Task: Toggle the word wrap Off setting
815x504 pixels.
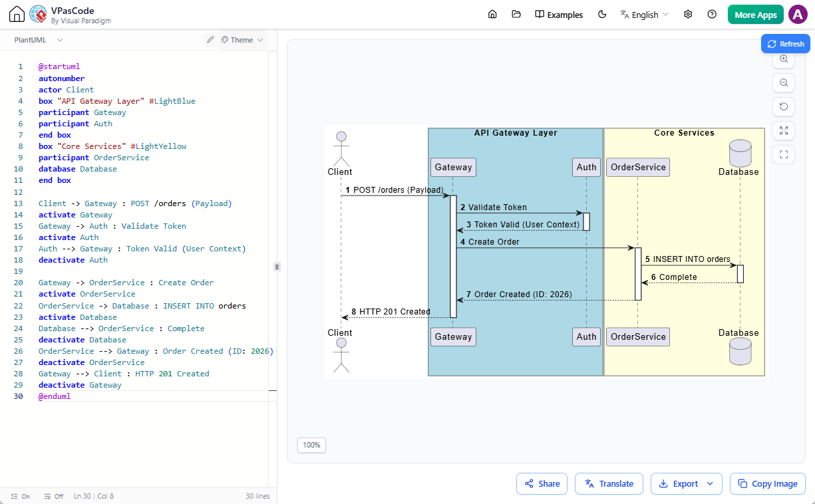Action: pyautogui.click(x=54, y=496)
